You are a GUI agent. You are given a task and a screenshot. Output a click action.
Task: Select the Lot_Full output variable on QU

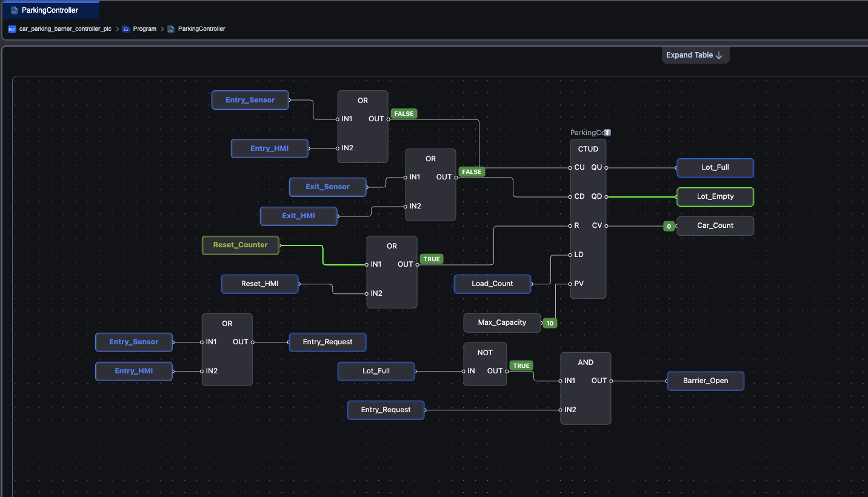tap(715, 168)
